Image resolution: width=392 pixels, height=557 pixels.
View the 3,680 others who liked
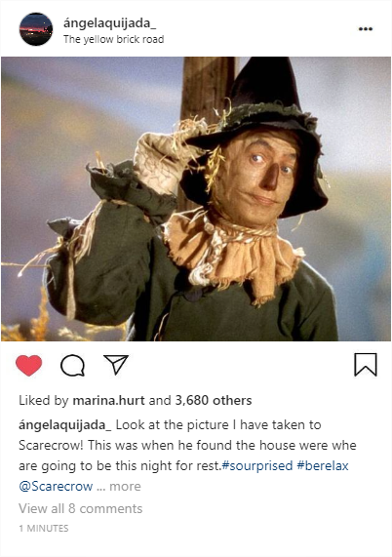pos(214,400)
